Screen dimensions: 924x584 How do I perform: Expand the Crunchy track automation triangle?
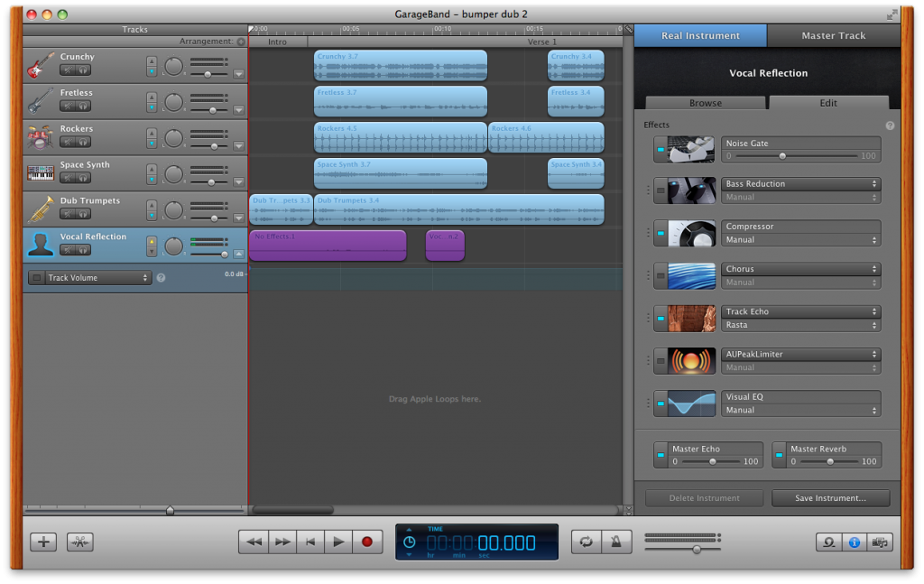[238, 75]
